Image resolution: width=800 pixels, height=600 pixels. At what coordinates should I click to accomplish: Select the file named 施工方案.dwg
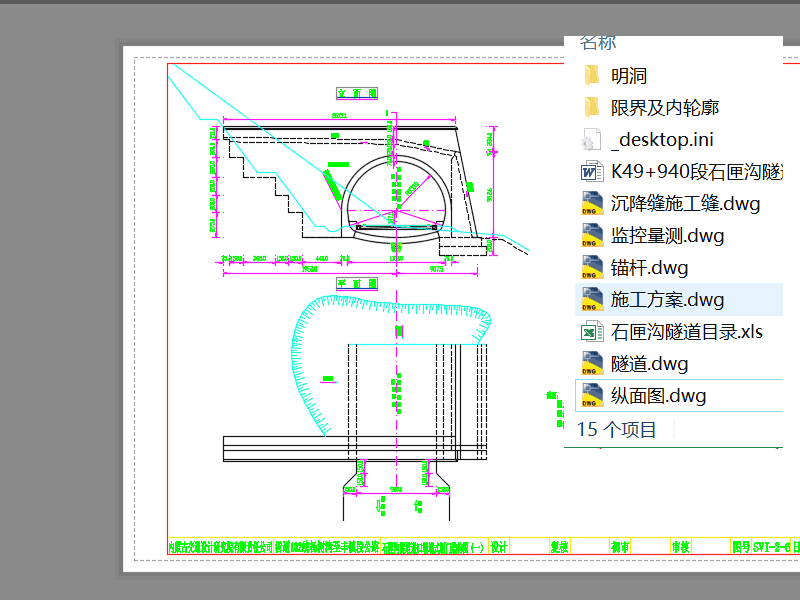[x=667, y=300]
